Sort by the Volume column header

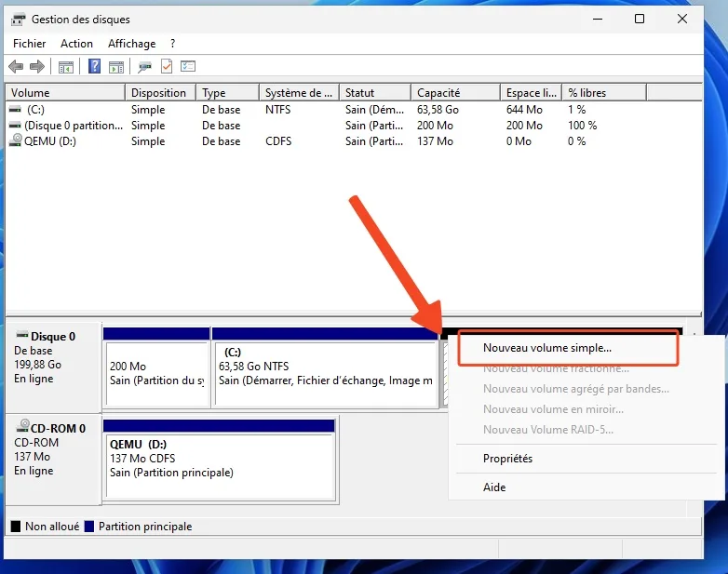pos(65,93)
